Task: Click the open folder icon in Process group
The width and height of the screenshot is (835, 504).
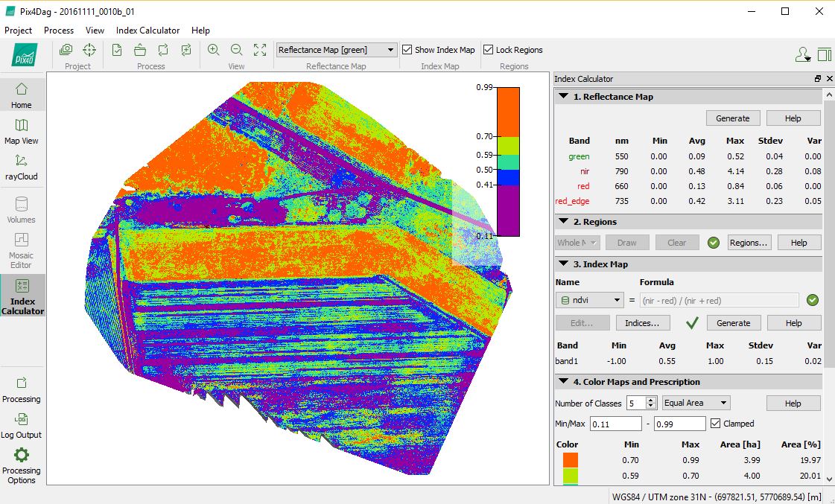Action: tap(140, 50)
